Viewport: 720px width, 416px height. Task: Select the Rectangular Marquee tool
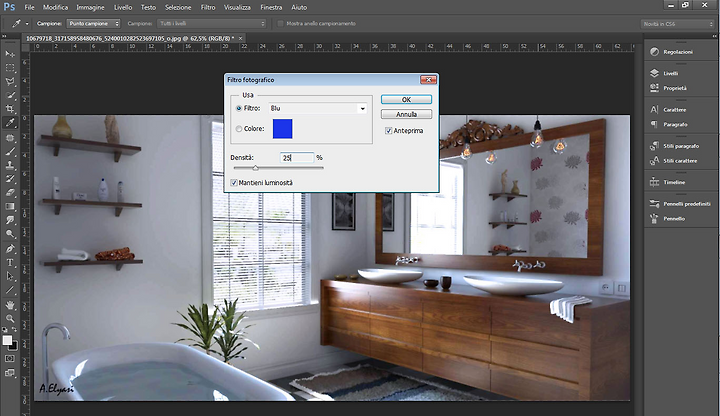coord(10,67)
